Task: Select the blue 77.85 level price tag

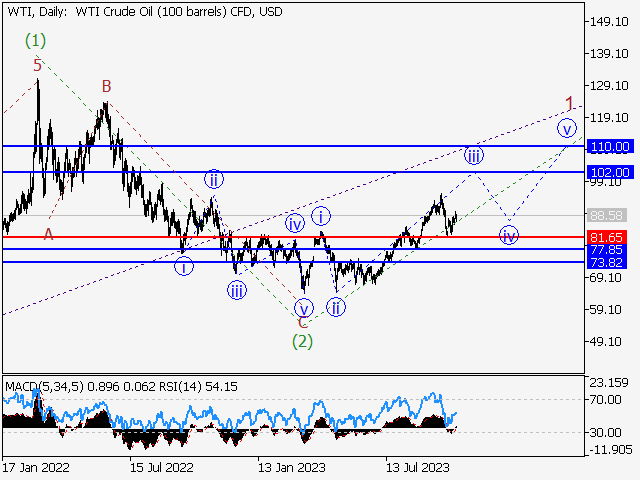Action: (x=607, y=249)
